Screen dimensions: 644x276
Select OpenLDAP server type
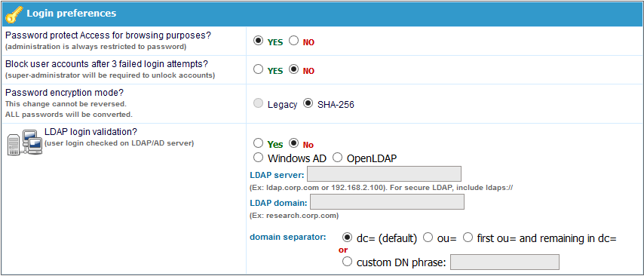pos(337,158)
